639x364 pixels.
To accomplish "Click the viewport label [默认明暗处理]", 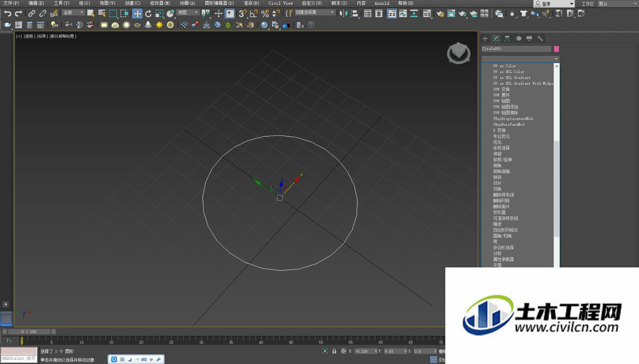I will tap(63, 36).
